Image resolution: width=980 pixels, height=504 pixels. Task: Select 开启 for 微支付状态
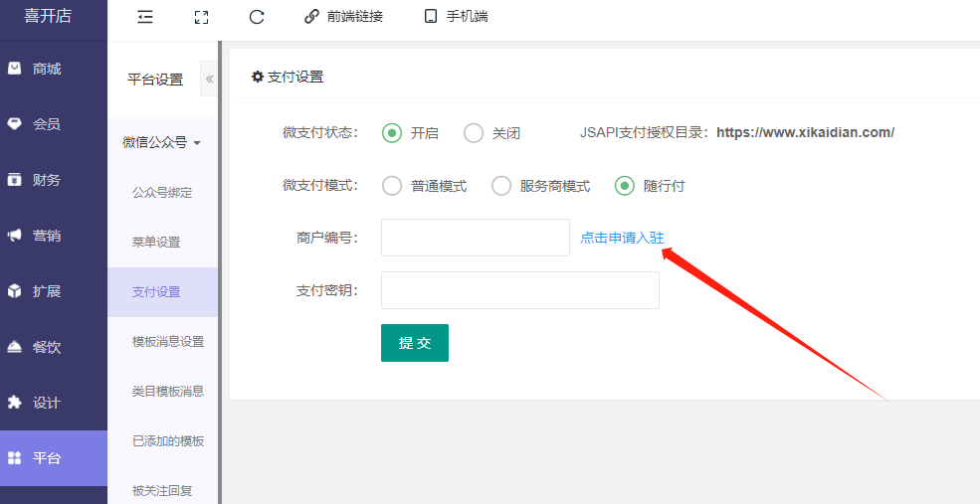pos(392,132)
